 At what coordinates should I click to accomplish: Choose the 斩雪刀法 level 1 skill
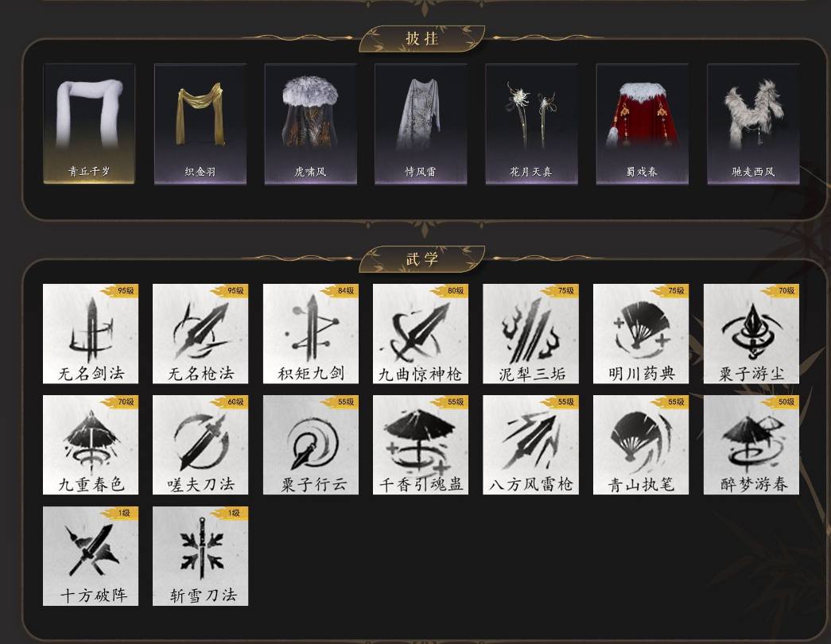pos(200,556)
